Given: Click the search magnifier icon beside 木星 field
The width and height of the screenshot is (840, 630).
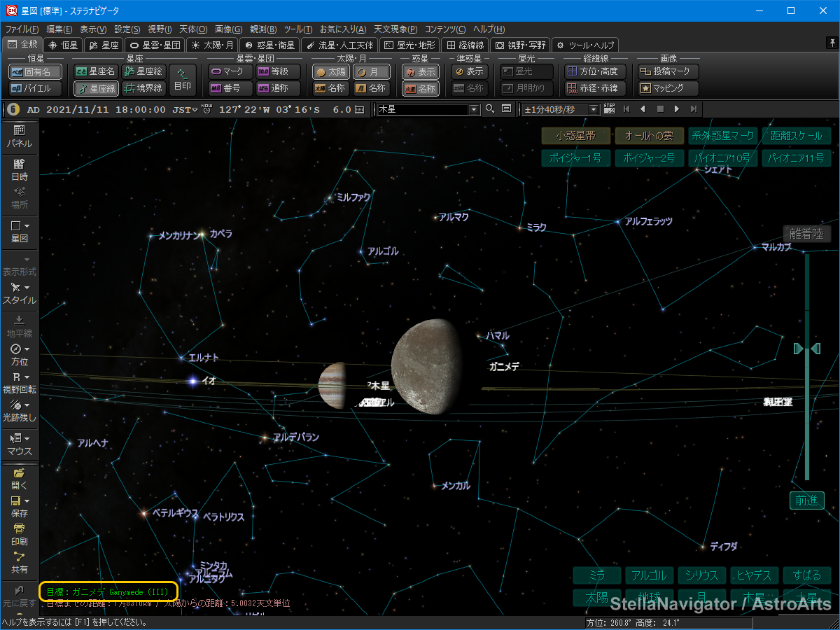Looking at the screenshot, I should coord(490,109).
